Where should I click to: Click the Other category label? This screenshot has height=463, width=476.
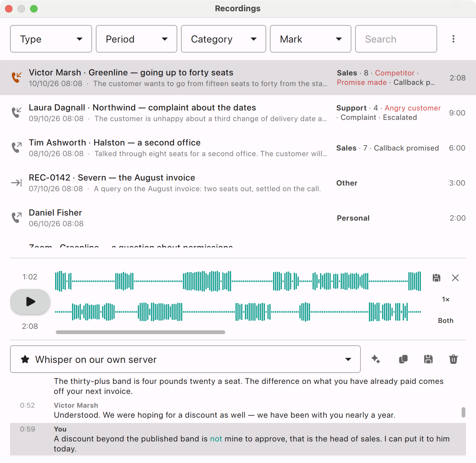click(347, 183)
